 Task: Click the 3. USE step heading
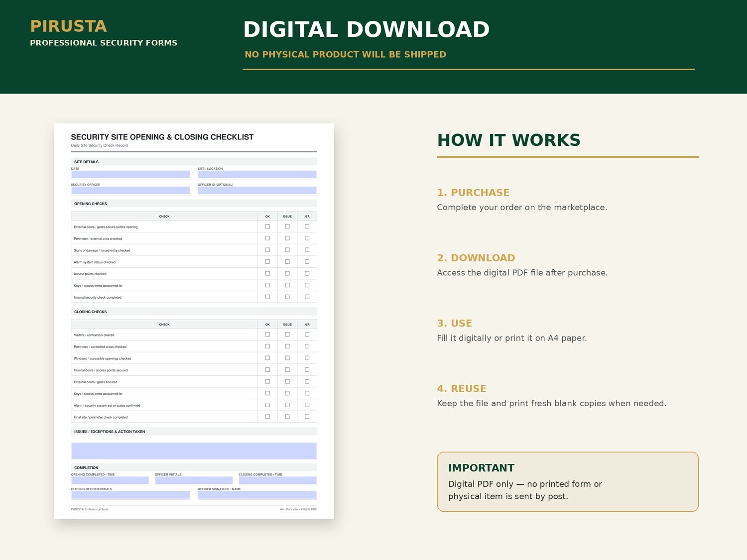point(455,323)
